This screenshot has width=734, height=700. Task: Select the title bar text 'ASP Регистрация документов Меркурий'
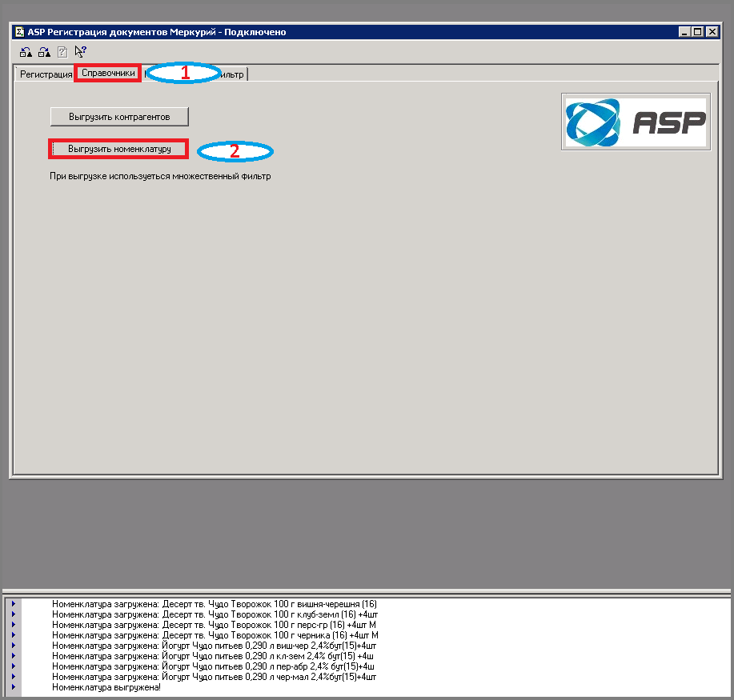pos(122,32)
